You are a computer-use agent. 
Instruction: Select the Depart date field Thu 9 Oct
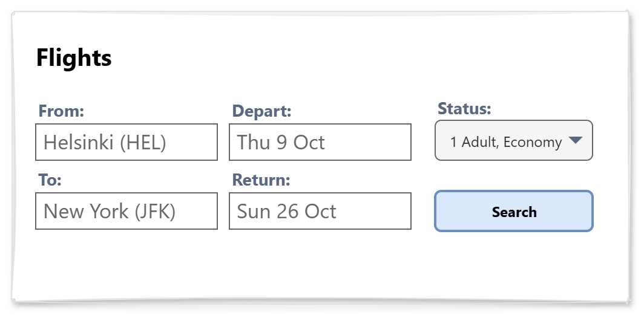(x=320, y=142)
